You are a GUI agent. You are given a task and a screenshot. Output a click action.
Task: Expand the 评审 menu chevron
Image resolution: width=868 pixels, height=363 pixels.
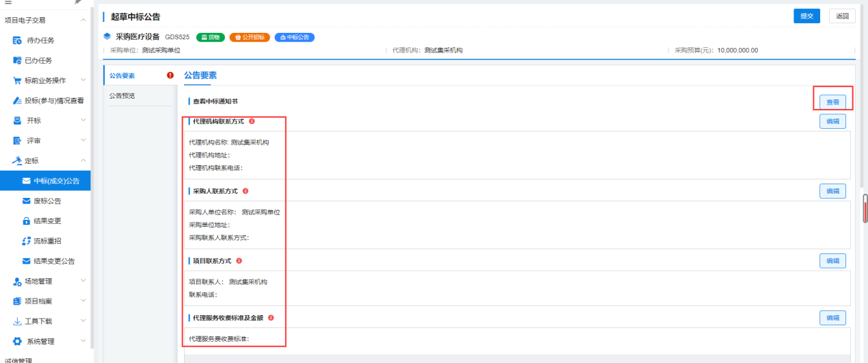[83, 141]
